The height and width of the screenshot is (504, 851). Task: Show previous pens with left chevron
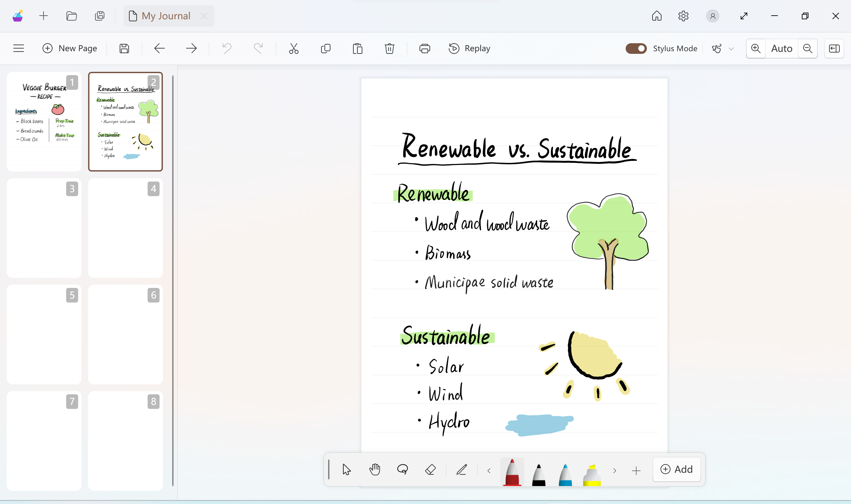[x=489, y=471]
